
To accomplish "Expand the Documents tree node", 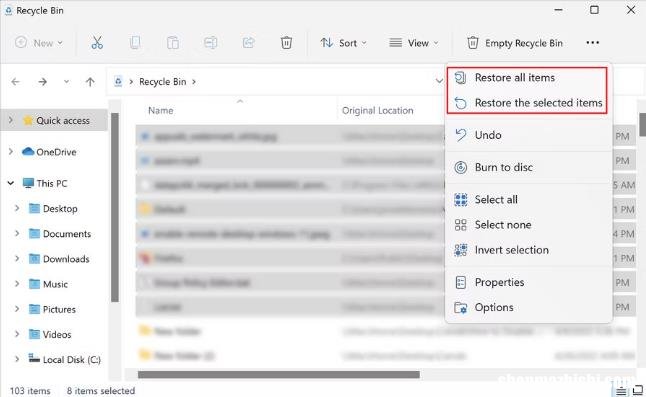I will coord(17,234).
